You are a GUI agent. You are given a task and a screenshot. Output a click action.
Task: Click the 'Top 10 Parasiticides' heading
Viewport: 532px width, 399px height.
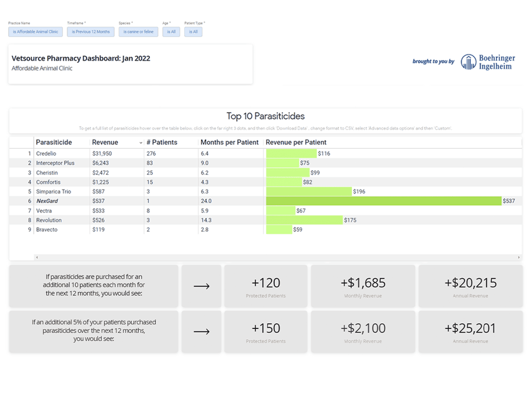(x=266, y=116)
